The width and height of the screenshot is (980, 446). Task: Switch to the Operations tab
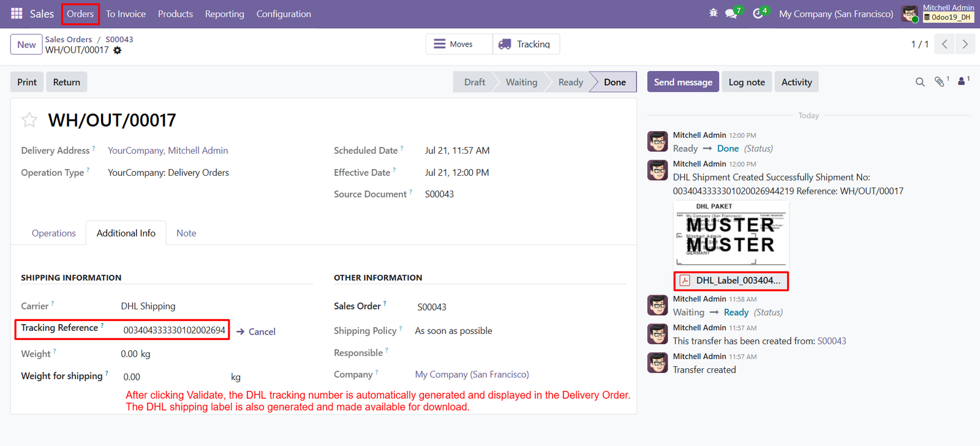[x=54, y=233]
